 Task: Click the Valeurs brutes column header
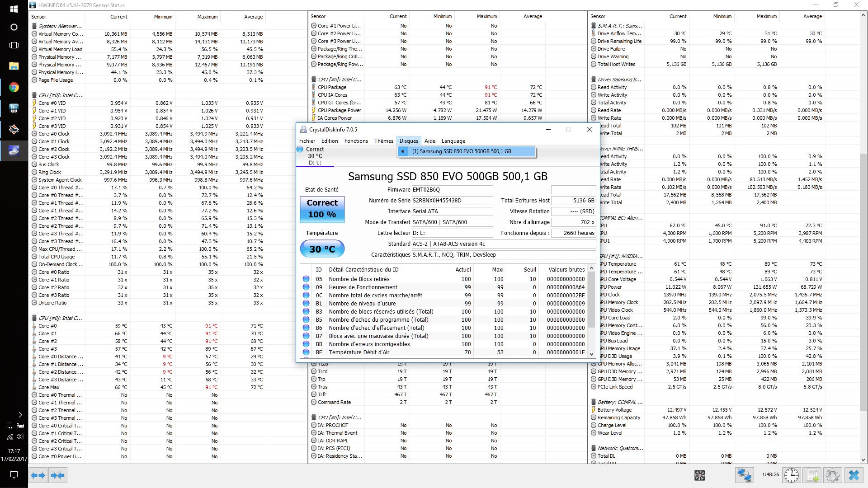pyautogui.click(x=566, y=270)
